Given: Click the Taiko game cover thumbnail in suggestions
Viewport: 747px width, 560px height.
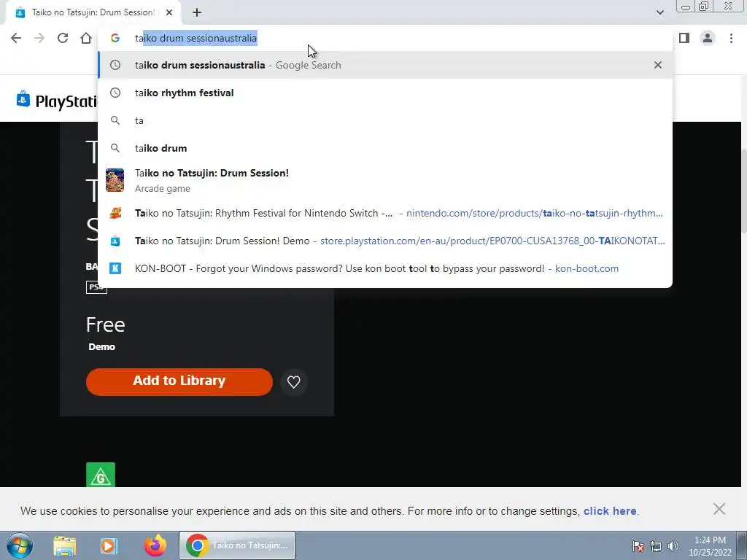Looking at the screenshot, I should pyautogui.click(x=115, y=180).
